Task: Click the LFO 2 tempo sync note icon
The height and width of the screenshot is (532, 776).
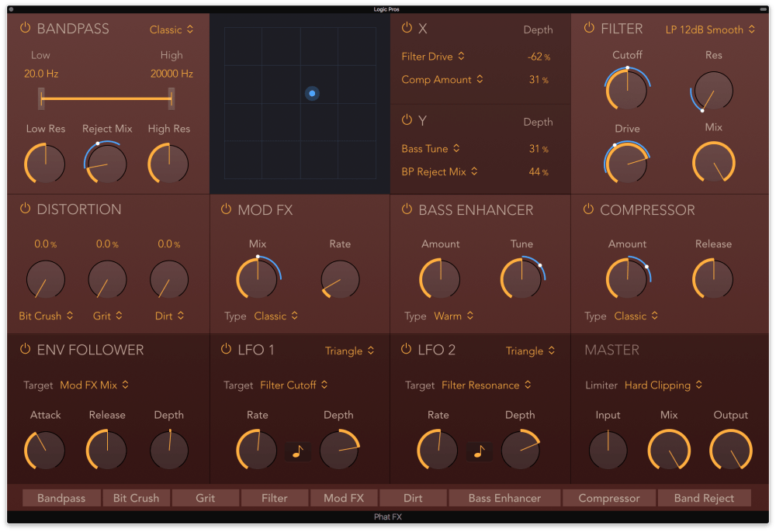Action: point(479,451)
